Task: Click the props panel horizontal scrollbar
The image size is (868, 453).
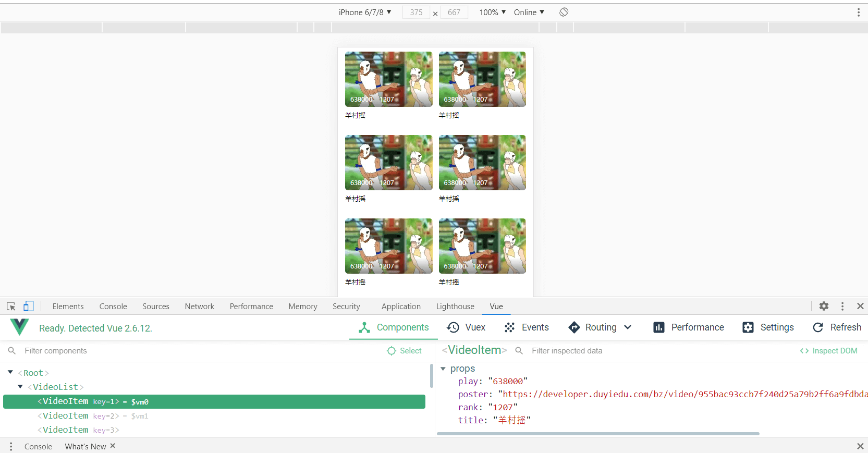Action: point(598,434)
